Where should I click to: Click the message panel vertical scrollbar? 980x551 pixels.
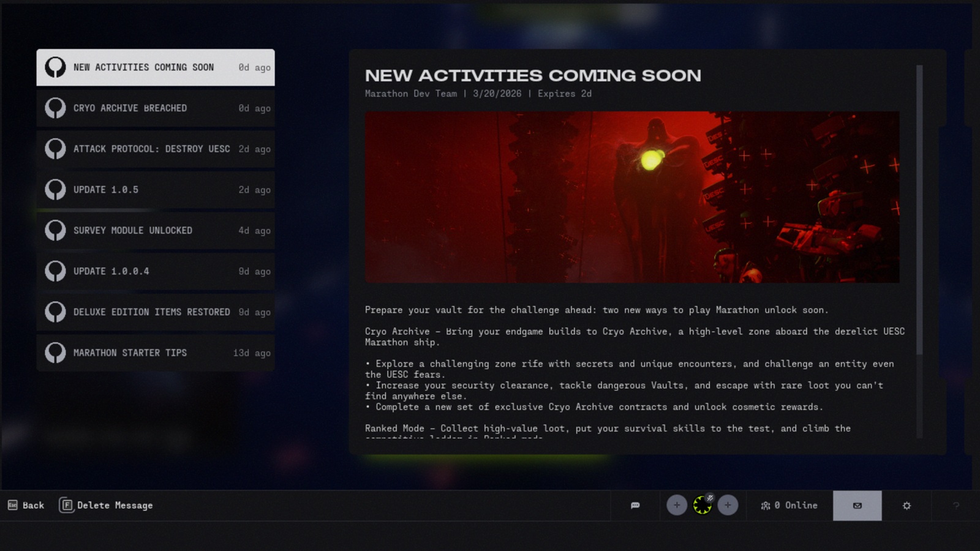[x=919, y=208]
